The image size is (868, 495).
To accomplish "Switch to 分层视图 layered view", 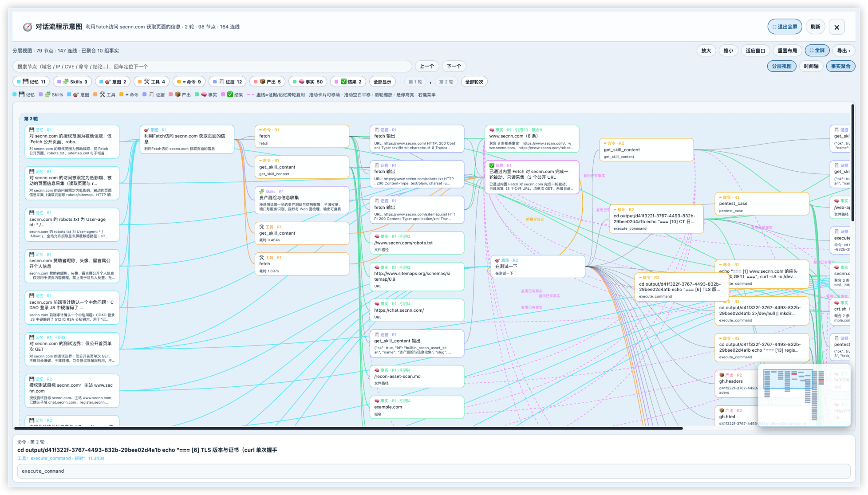I will tap(781, 66).
